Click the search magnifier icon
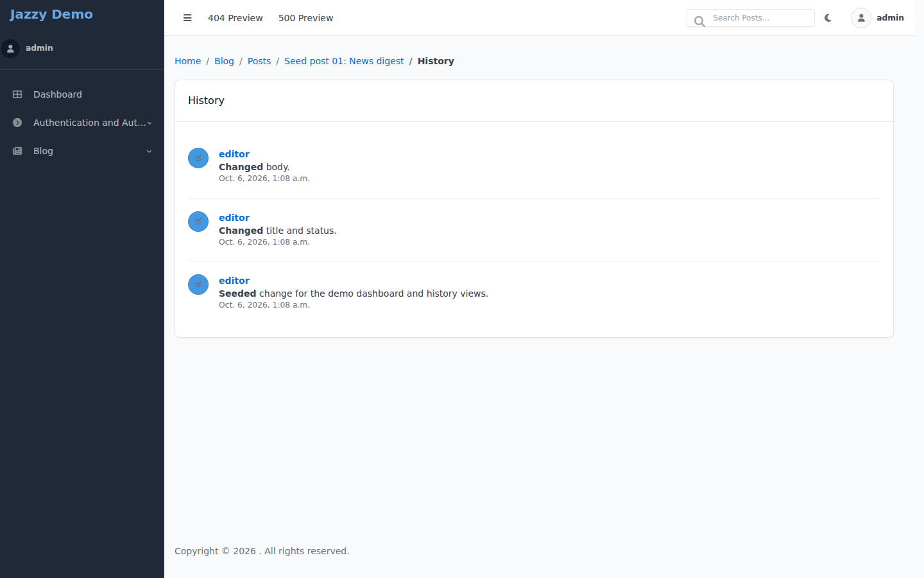924x578 pixels. click(x=699, y=21)
